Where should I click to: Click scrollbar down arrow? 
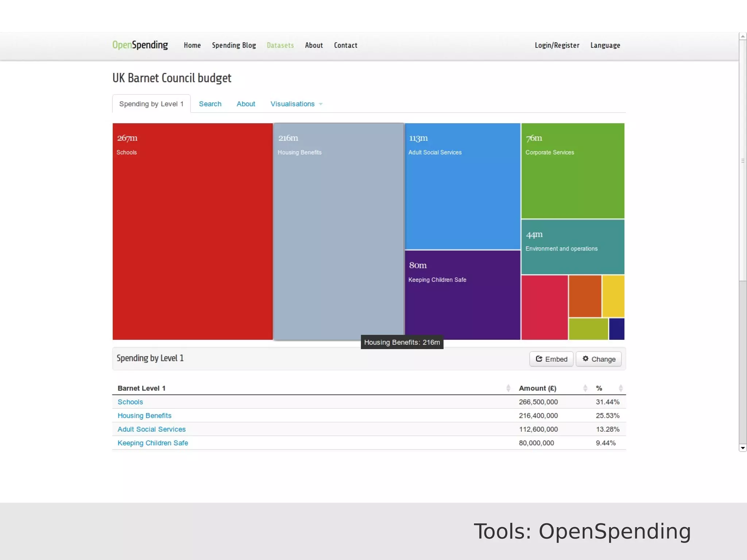tap(743, 448)
